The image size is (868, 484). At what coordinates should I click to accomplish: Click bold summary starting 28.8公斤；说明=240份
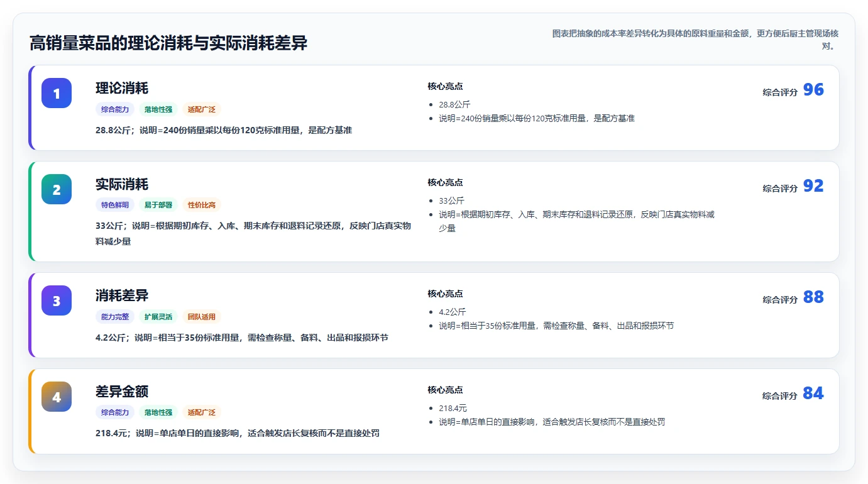click(x=224, y=131)
